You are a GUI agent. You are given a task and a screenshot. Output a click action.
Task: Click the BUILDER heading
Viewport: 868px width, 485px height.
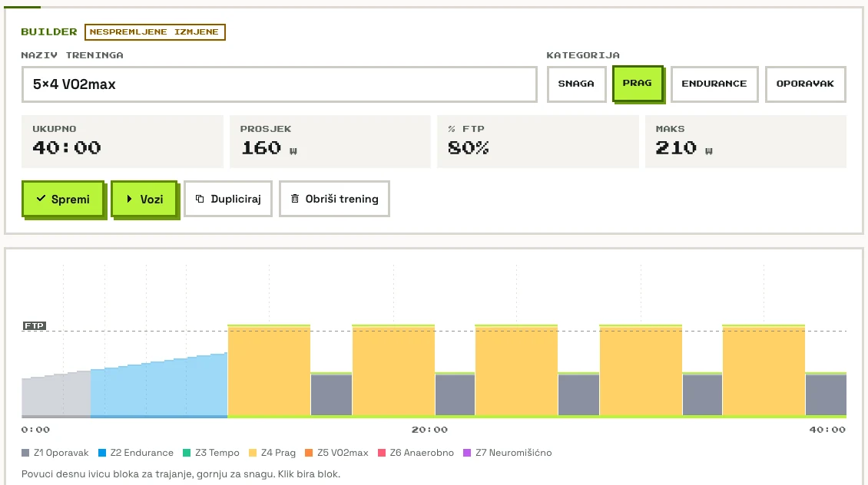coord(49,32)
